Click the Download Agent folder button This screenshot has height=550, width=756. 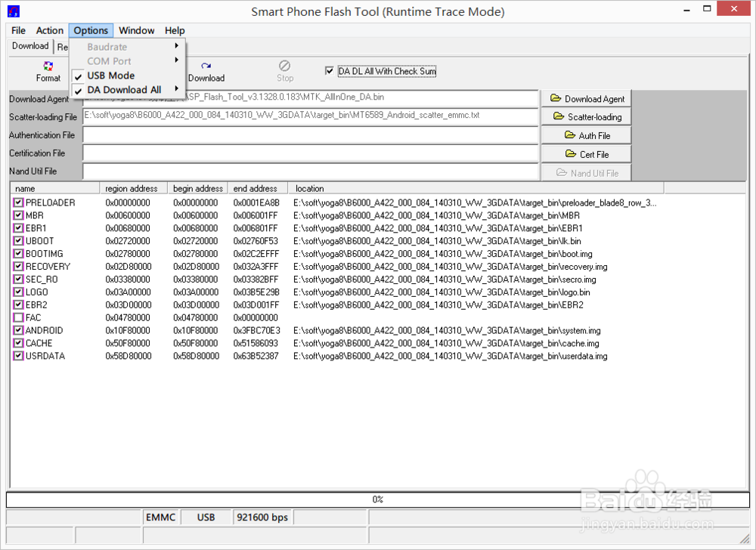[587, 99]
